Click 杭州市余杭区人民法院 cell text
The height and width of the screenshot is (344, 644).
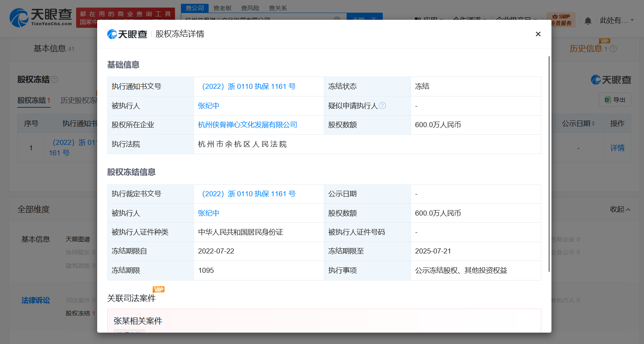[242, 144]
